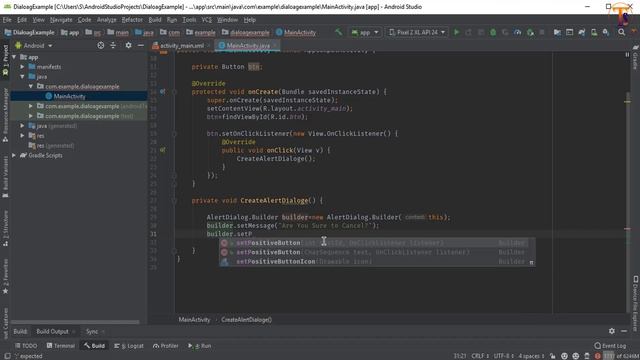Click the sad face feedback icon
640x360 pixels.
tap(576, 356)
